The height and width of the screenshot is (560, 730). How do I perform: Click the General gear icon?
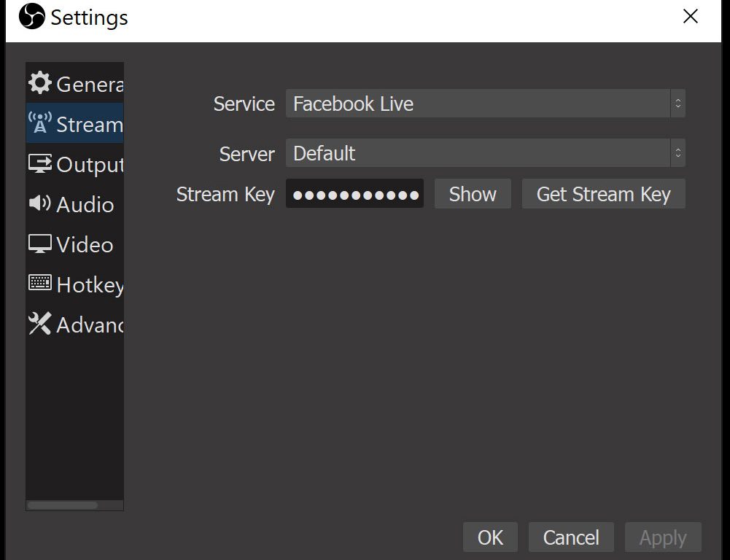[40, 83]
